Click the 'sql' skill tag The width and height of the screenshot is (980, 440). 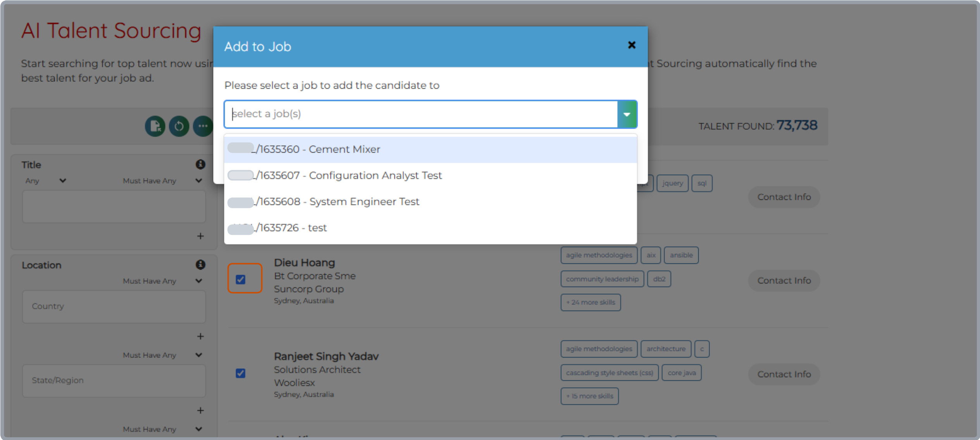point(702,183)
